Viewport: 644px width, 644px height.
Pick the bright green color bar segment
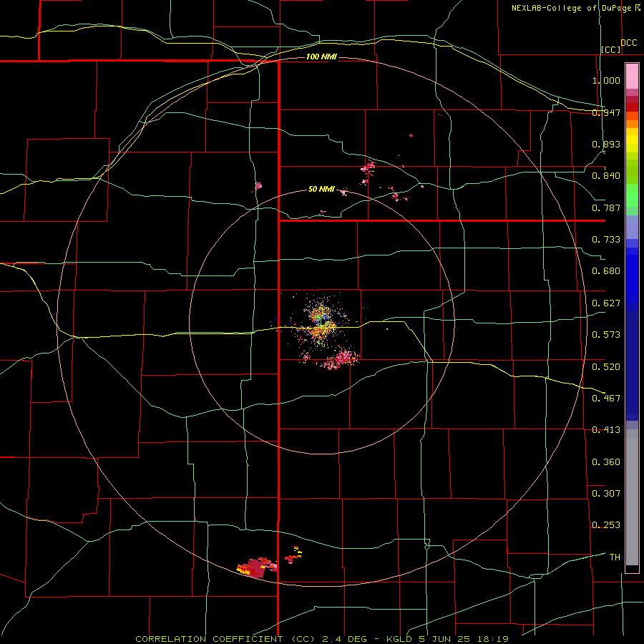(x=632, y=195)
